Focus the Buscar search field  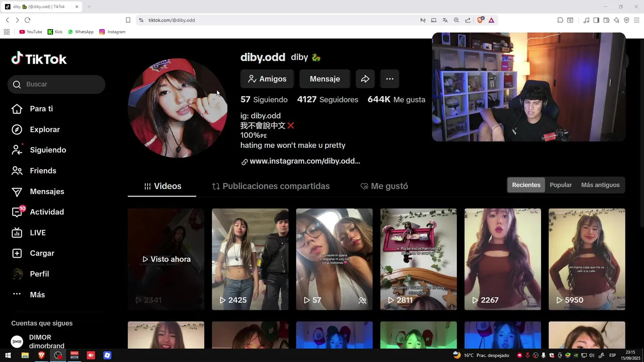(56, 84)
